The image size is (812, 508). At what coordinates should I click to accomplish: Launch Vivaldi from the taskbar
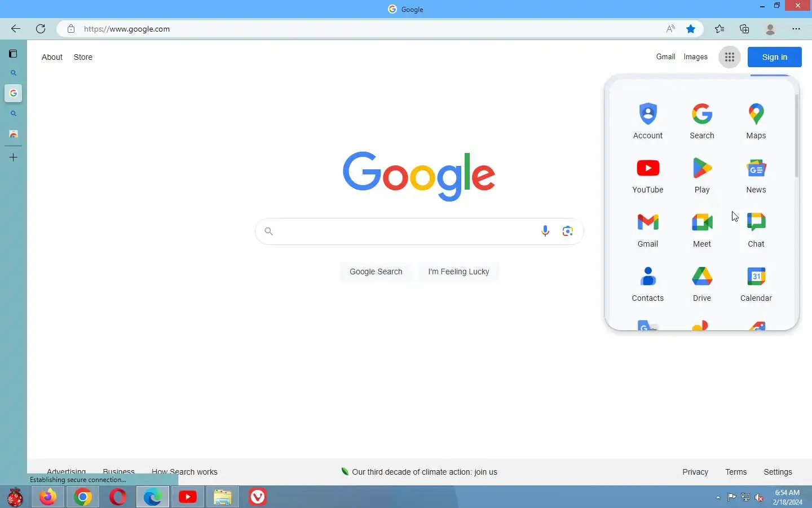(258, 497)
